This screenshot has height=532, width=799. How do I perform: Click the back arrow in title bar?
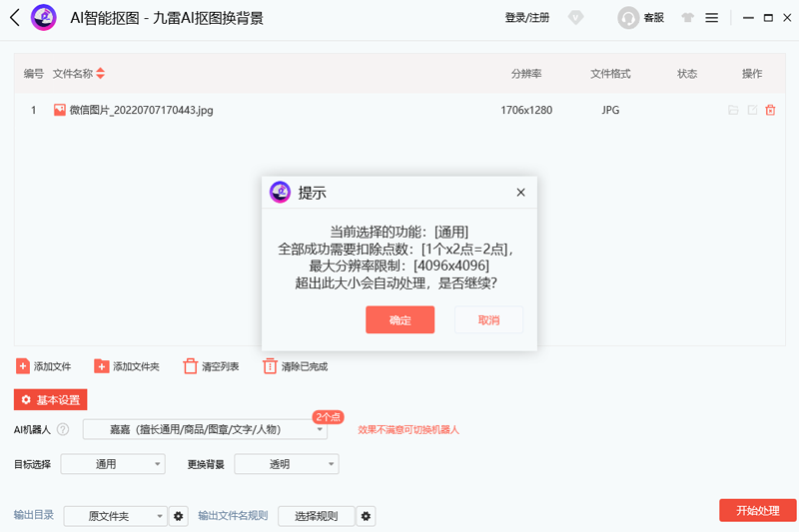tap(15, 18)
